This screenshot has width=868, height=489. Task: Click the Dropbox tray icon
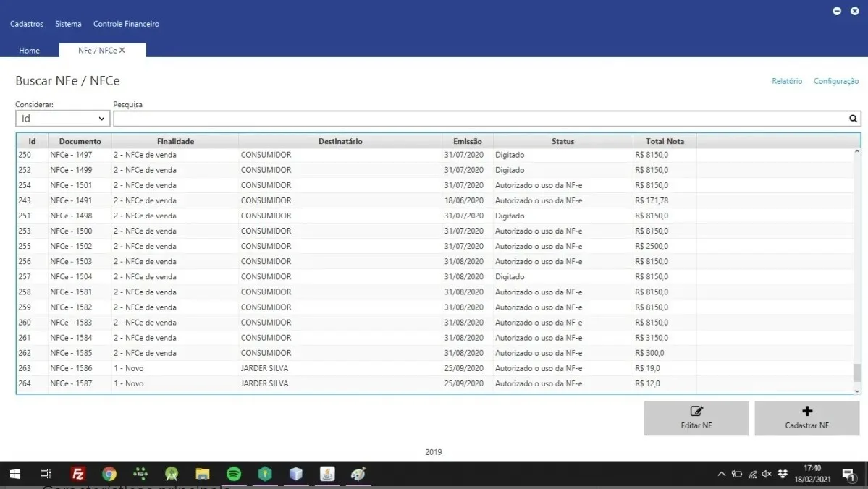pos(782,474)
